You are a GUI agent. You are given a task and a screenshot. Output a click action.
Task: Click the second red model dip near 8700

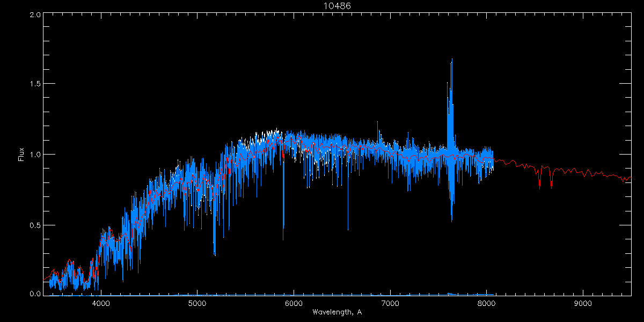[551, 186]
